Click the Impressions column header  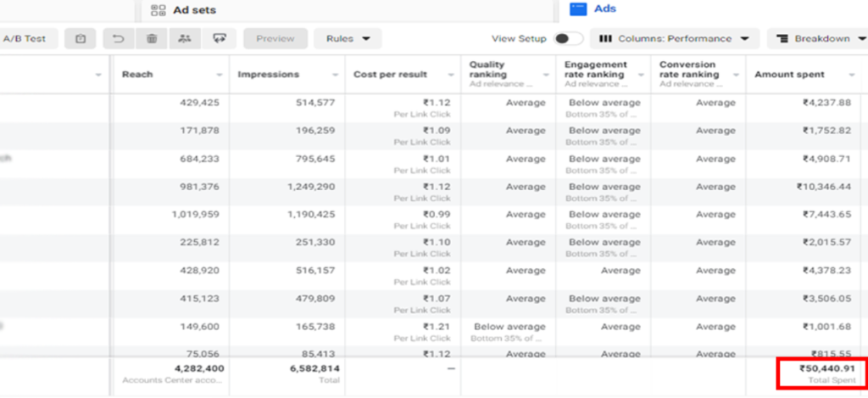pyautogui.click(x=268, y=75)
